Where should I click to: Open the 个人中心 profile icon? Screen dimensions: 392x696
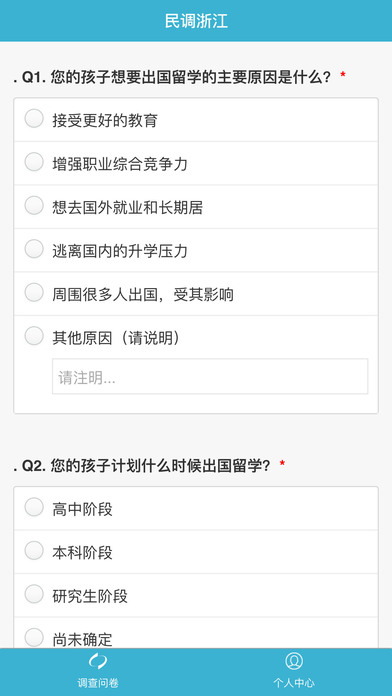point(294,661)
